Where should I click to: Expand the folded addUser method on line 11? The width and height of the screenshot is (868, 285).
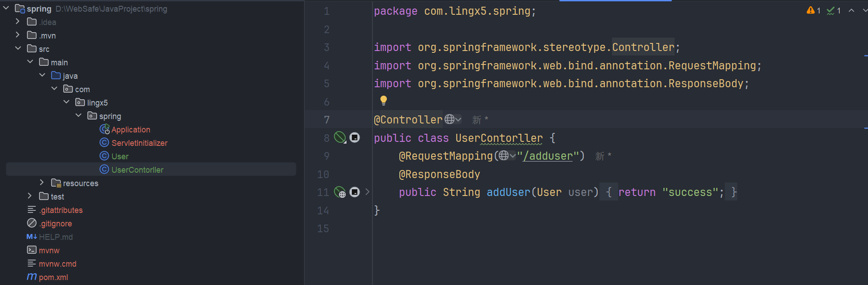point(368,192)
